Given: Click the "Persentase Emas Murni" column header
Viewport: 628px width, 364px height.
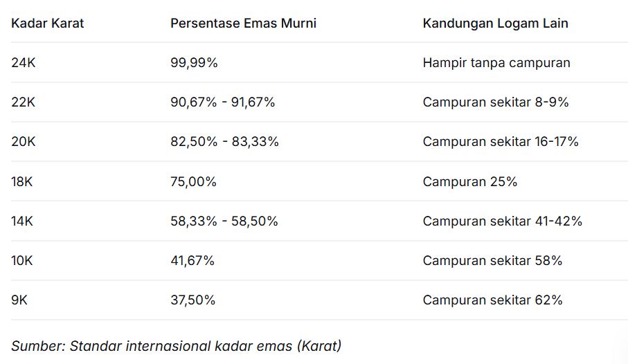Looking at the screenshot, I should coord(243,23).
